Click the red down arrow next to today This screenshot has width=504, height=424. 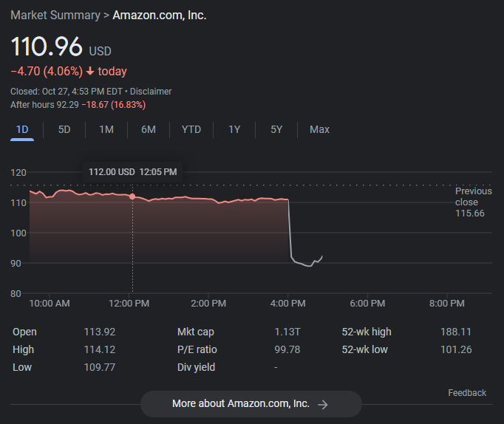[x=89, y=72]
